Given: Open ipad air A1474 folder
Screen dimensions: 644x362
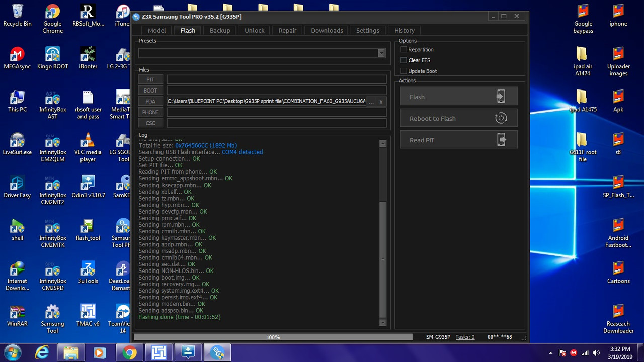Looking at the screenshot, I should point(583,61).
